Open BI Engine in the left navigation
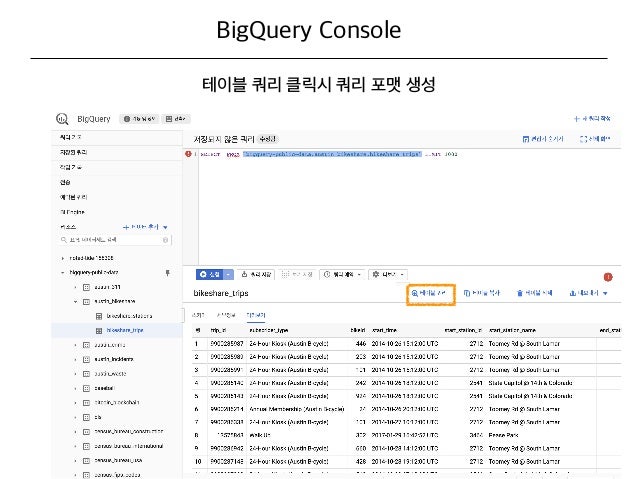Screen dimensions: 638x479 click(x=72, y=212)
